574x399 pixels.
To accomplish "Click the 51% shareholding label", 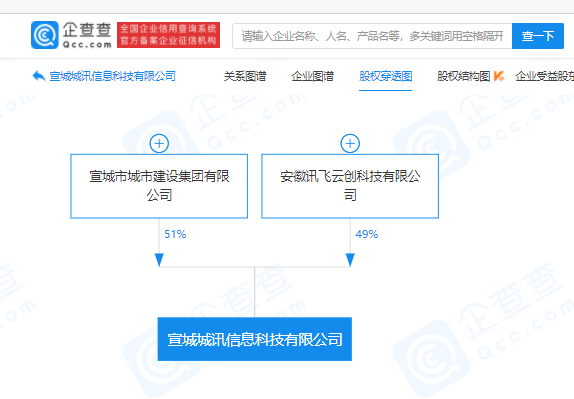I will tap(175, 234).
